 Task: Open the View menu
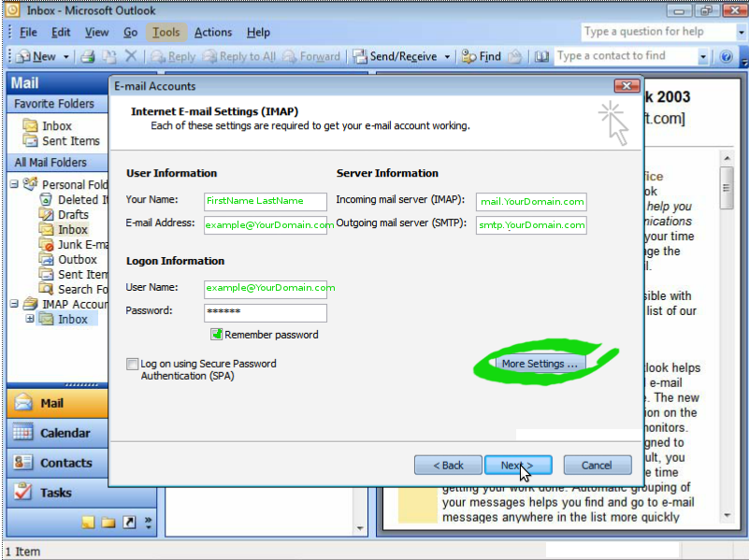coord(96,33)
